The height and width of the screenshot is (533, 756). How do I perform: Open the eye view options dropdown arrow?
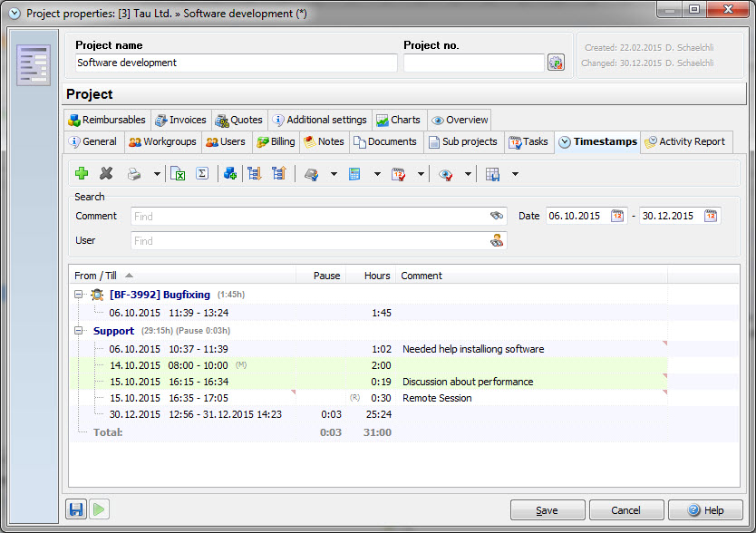[x=468, y=174]
